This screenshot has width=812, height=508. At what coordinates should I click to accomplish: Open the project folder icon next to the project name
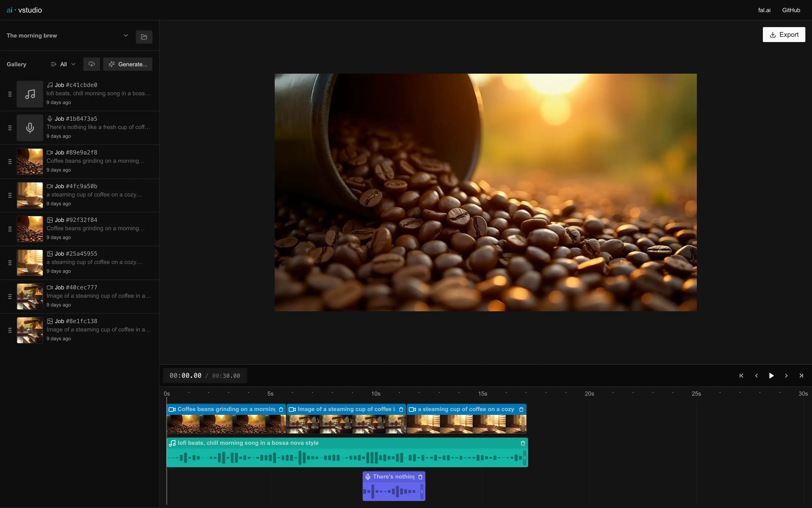point(144,37)
